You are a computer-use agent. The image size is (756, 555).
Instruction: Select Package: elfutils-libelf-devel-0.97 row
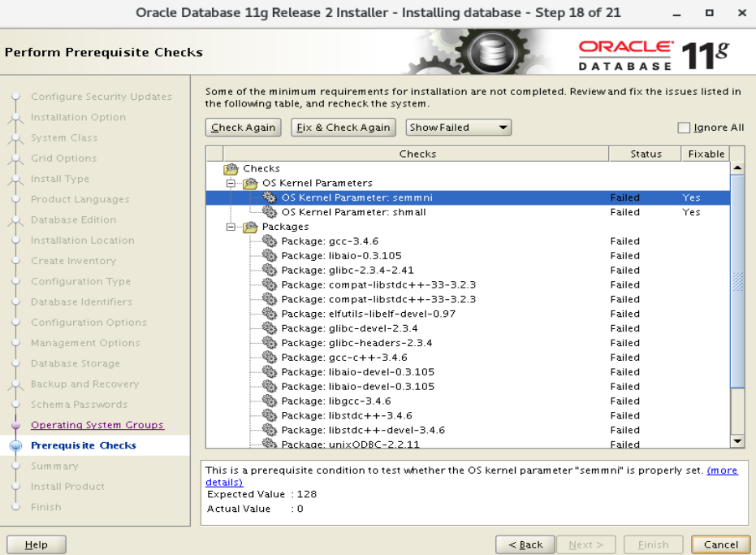click(468, 314)
